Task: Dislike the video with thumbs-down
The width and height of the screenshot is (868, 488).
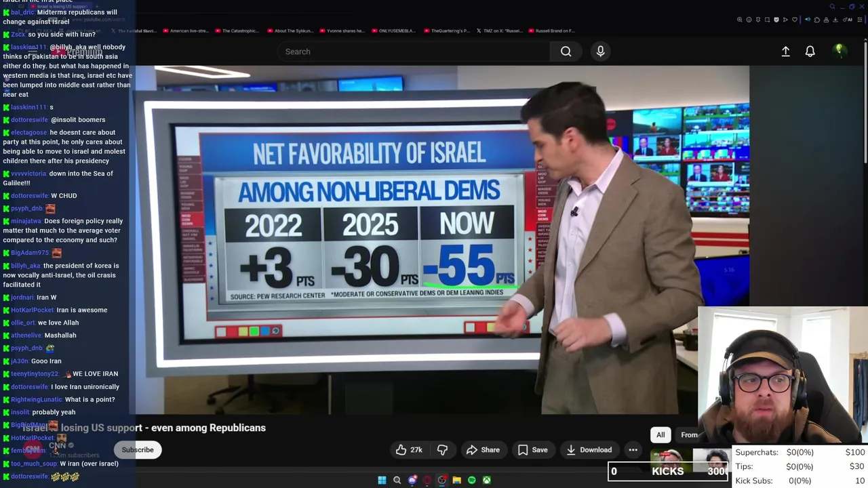Action: 442,450
